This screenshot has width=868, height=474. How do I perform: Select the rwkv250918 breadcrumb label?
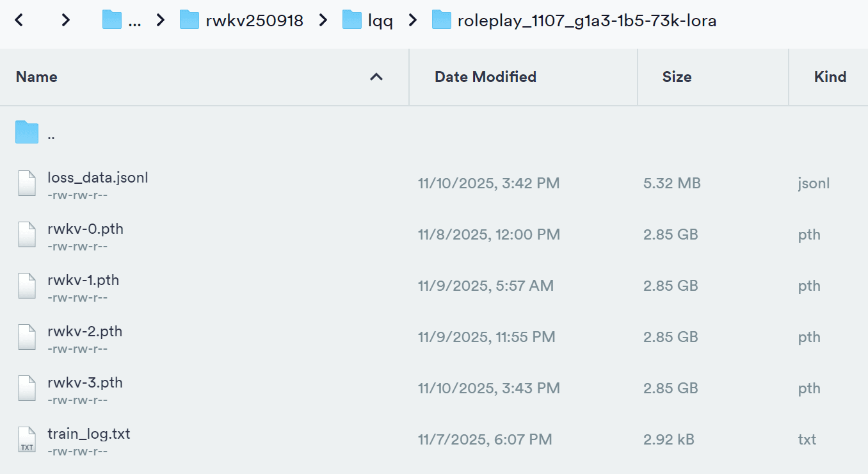pyautogui.click(x=253, y=20)
